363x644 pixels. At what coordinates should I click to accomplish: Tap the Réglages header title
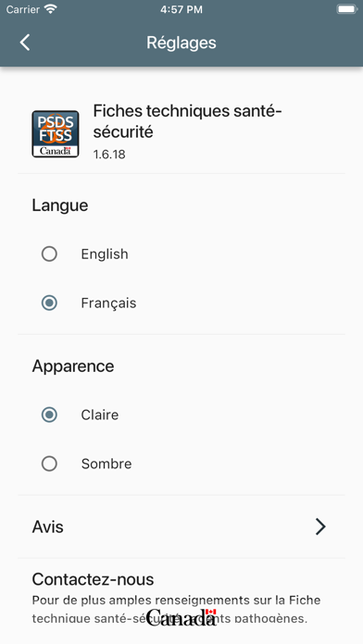pos(181,43)
